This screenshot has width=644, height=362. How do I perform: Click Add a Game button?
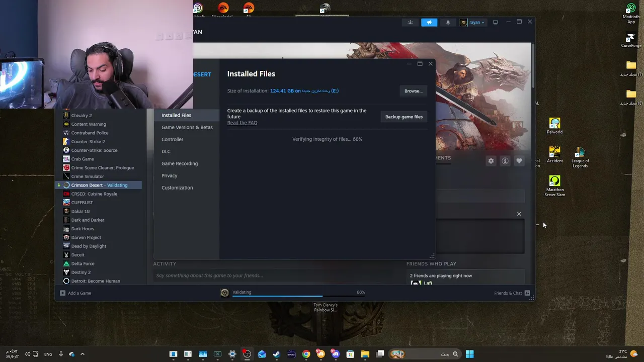(75, 293)
